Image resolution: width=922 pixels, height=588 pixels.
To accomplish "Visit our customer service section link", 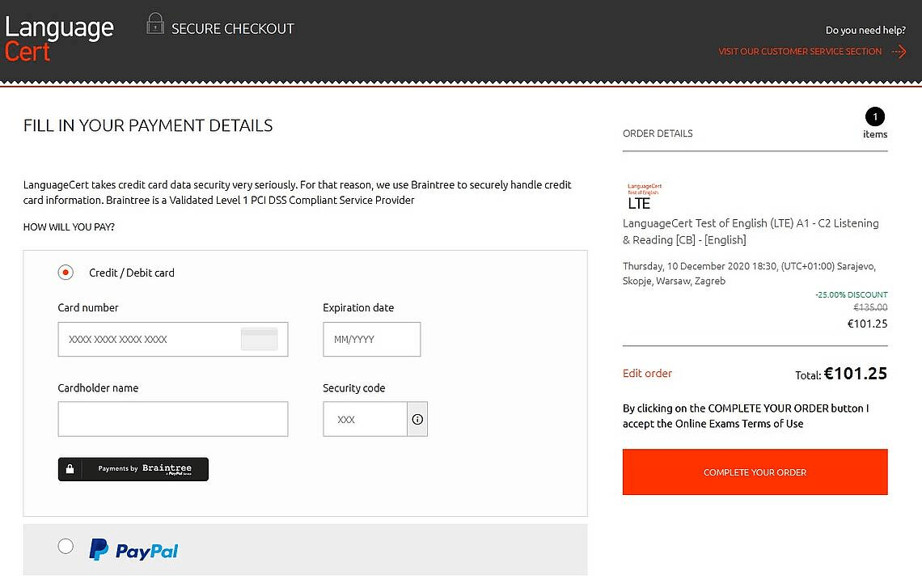I will click(800, 52).
